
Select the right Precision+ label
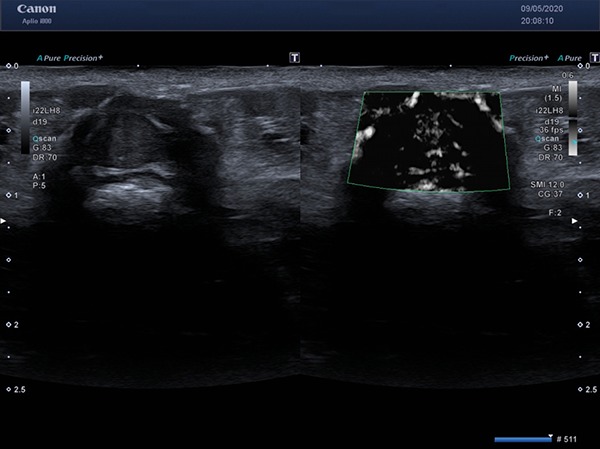click(x=529, y=58)
